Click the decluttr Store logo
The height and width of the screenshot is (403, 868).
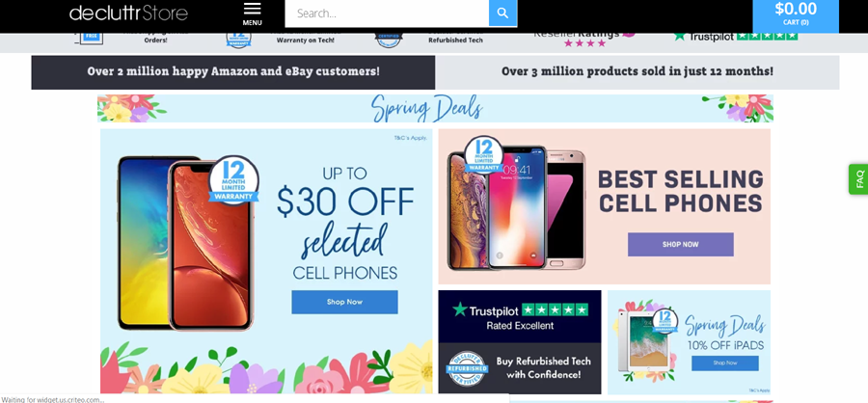point(128,13)
